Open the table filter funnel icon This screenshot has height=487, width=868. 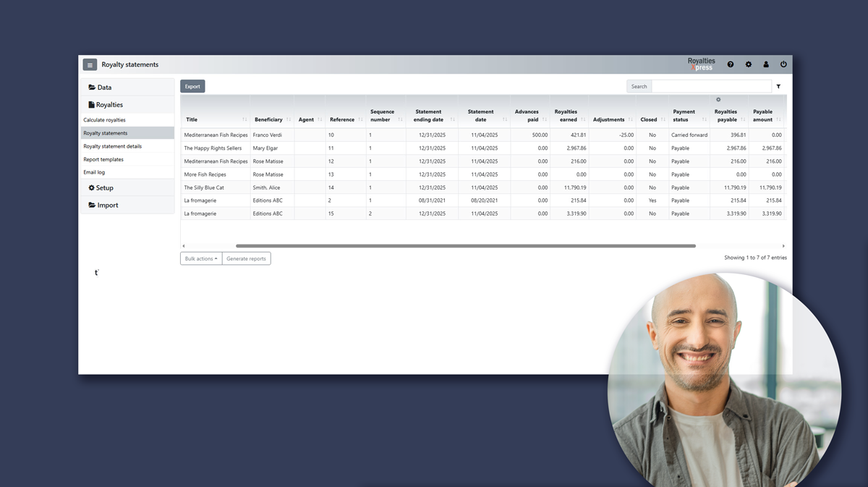tap(778, 85)
